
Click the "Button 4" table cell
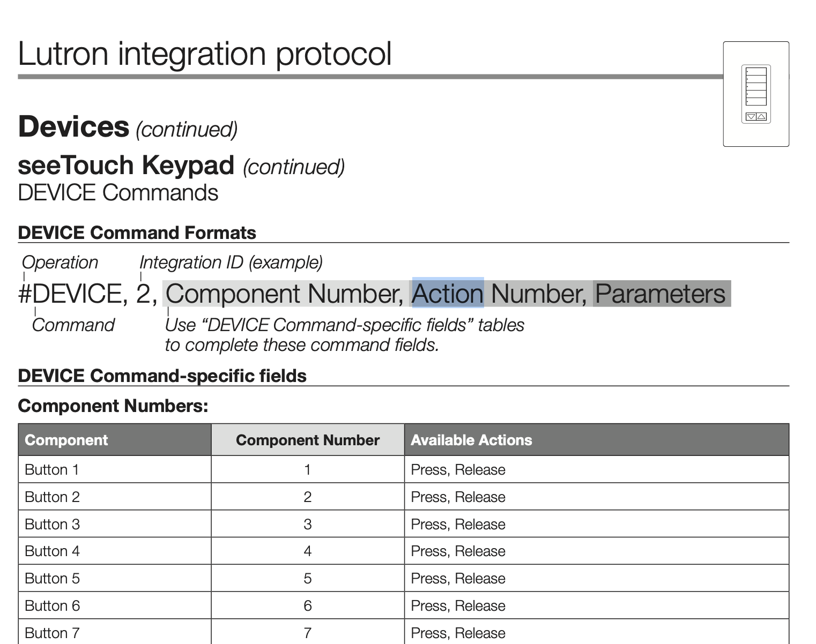52,551
